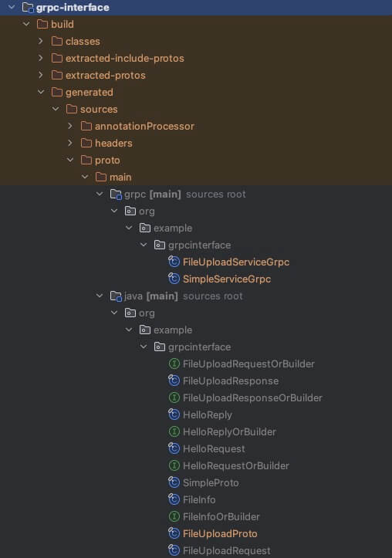Expand the annotationProcessor folder
Image resolution: width=392 pixels, height=558 pixels.
(x=70, y=126)
